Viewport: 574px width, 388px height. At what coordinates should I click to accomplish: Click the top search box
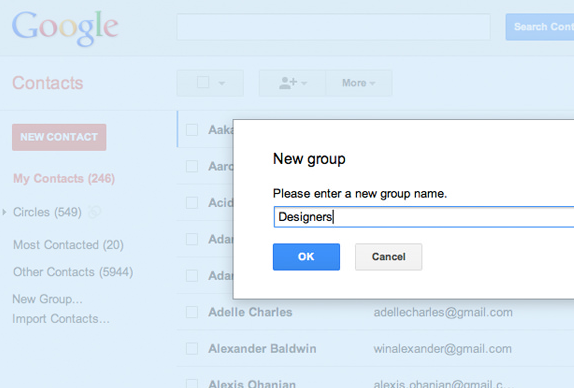[333, 27]
